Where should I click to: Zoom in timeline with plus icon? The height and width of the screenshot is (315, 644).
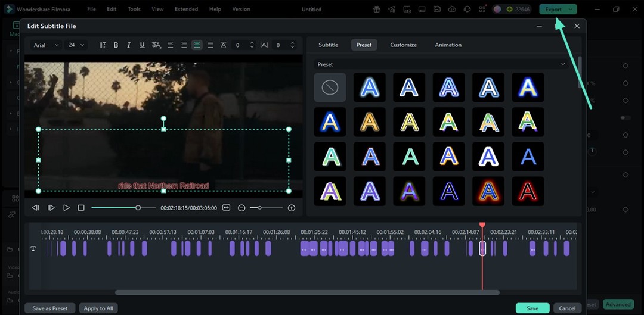(x=292, y=208)
